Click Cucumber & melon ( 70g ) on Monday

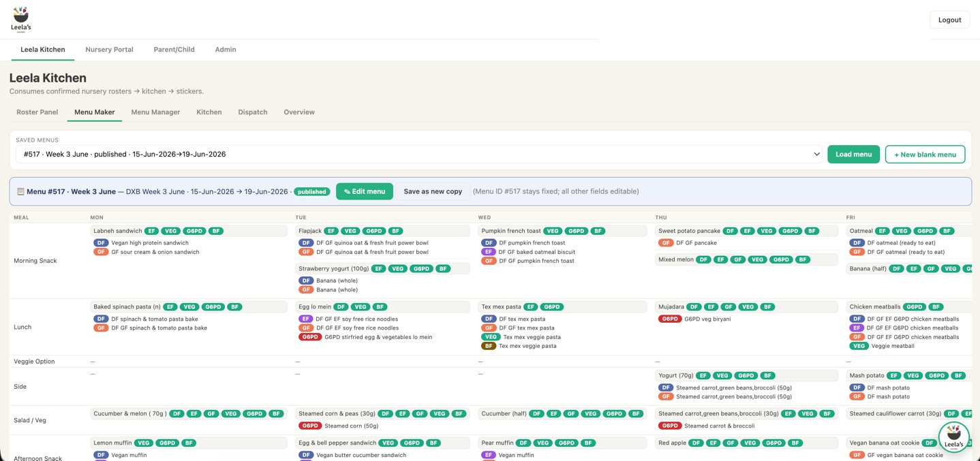129,413
